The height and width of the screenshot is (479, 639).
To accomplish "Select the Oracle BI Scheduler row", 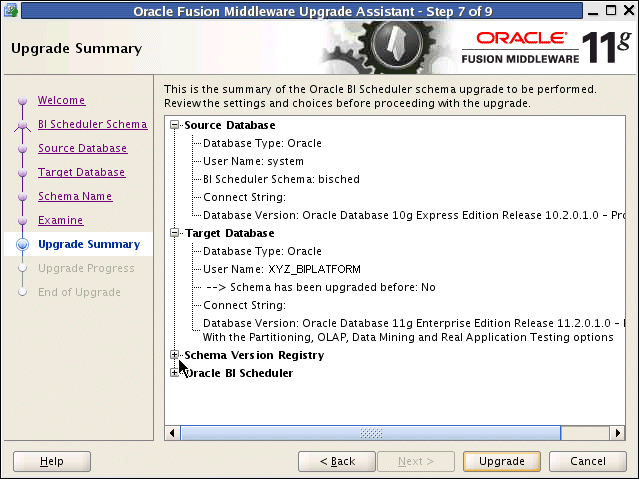I will tap(239, 373).
